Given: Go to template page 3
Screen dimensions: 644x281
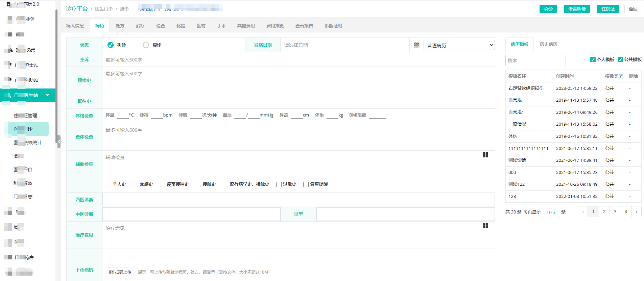Looking at the screenshot, I should click(615, 212).
